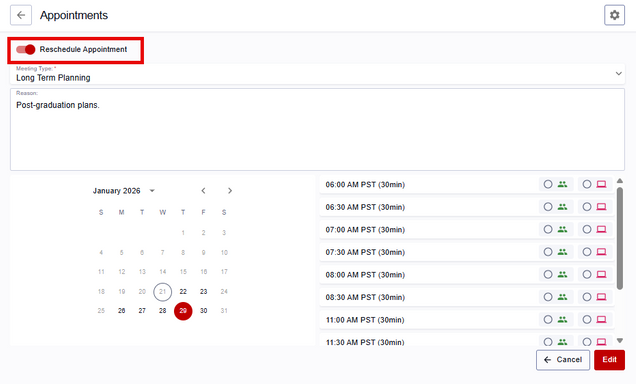The width and height of the screenshot is (636, 384).
Task: Choose virtual radio for 07:00 AM slot
Action: pos(587,230)
